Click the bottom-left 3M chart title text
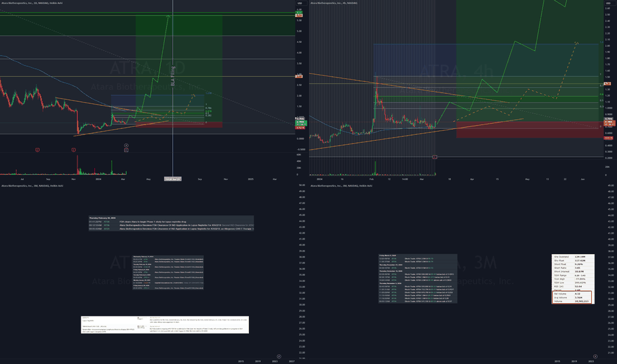 point(32,186)
